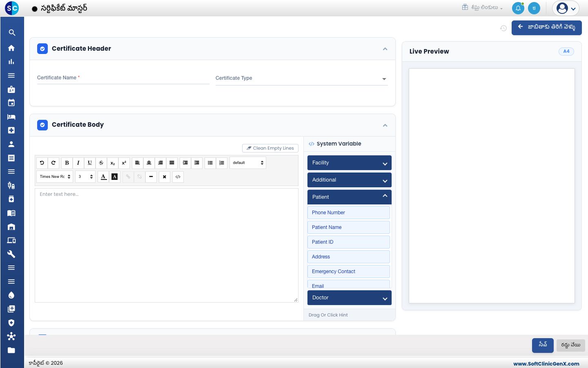Insert a horizontal line in editor

pyautogui.click(x=151, y=177)
